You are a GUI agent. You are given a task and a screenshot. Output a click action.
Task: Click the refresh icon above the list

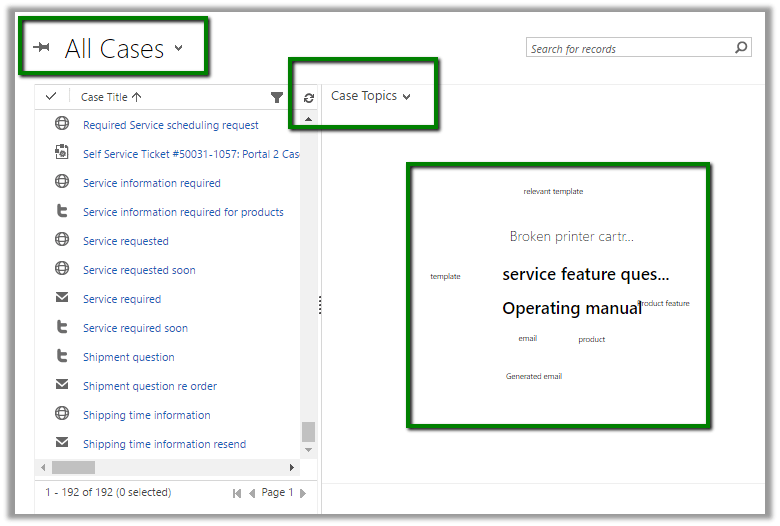[309, 98]
